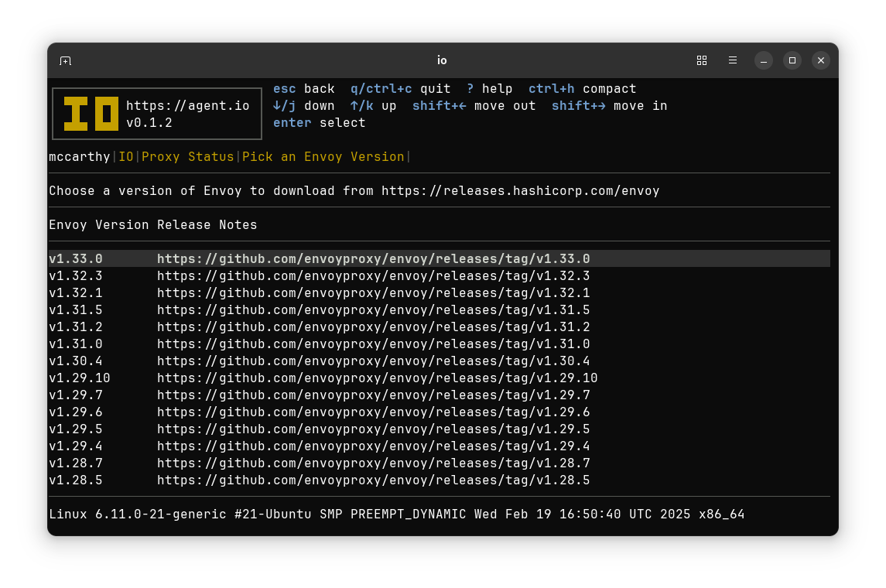Image resolution: width=886 pixels, height=588 pixels.
Task: Go to the IO breadcrumb item
Action: click(x=126, y=157)
